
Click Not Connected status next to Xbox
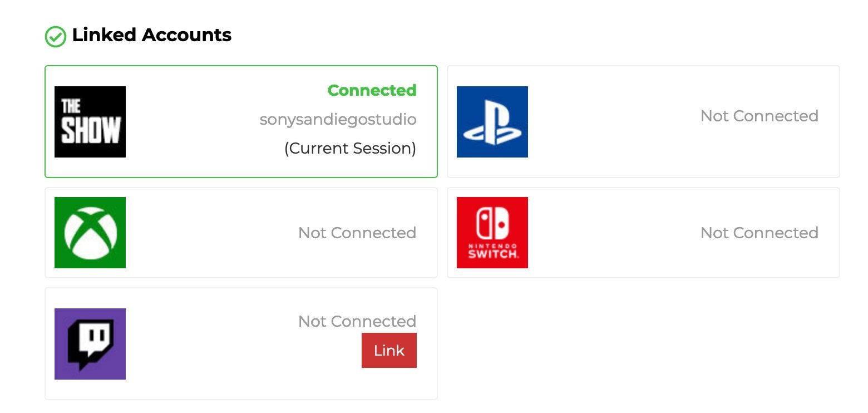click(x=357, y=233)
